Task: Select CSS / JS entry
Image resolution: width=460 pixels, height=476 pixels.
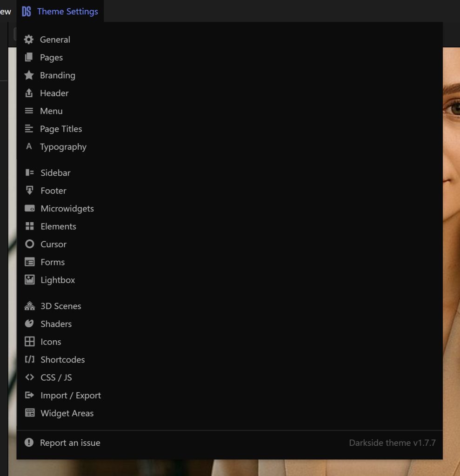Action: click(x=56, y=377)
